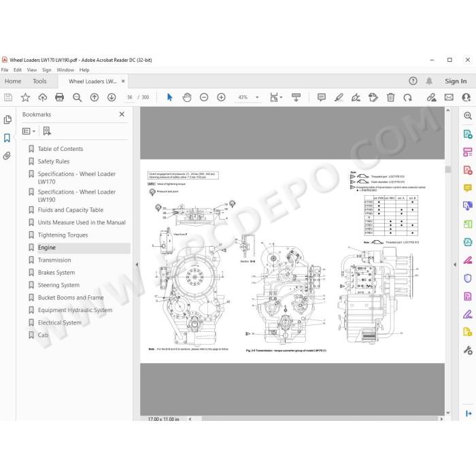Switch to the Tools tab

pyautogui.click(x=39, y=81)
